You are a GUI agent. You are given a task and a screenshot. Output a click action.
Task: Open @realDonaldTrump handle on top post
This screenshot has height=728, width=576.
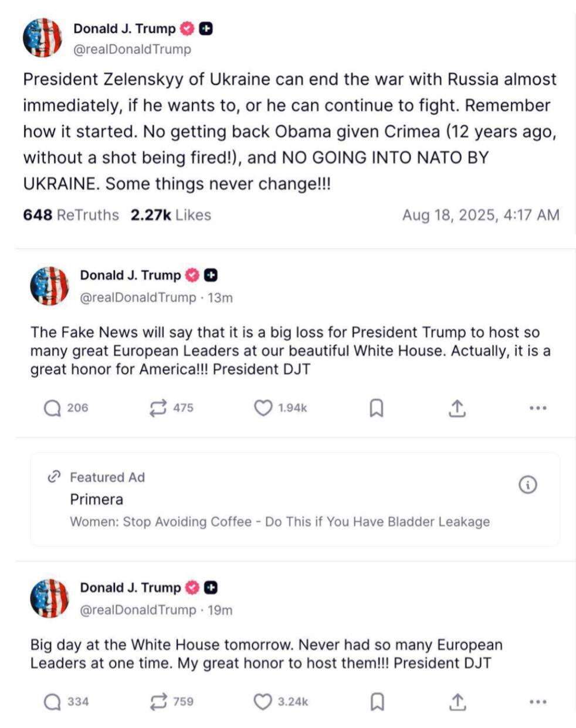[132, 50]
